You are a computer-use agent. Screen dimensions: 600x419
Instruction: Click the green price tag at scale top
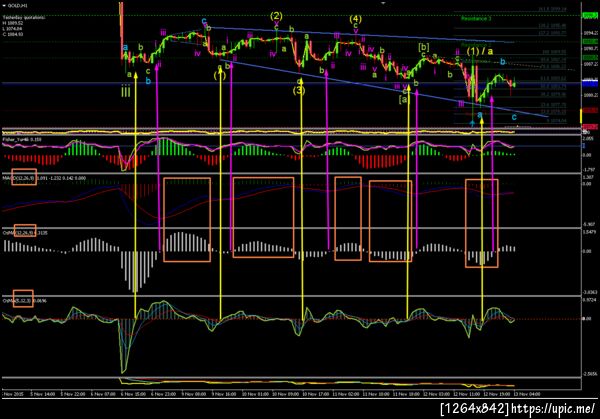pos(590,16)
